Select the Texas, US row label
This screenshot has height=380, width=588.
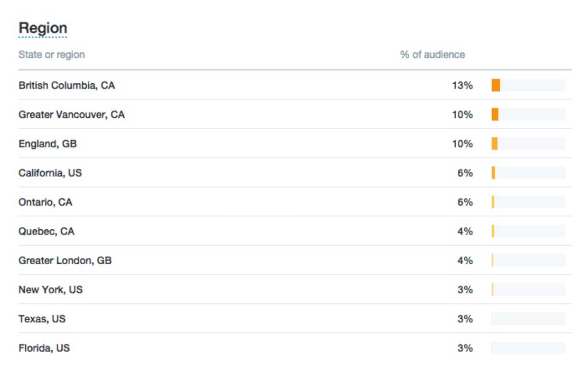42,319
